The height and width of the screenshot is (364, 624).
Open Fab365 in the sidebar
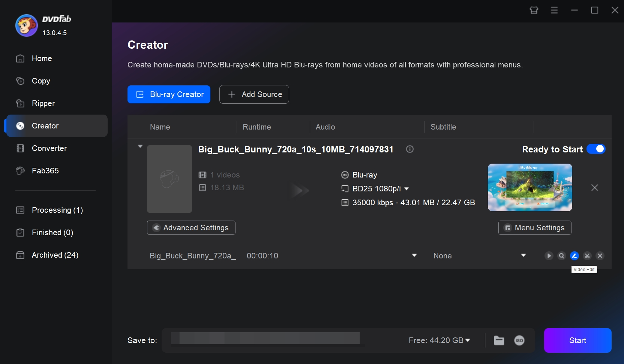57,171
